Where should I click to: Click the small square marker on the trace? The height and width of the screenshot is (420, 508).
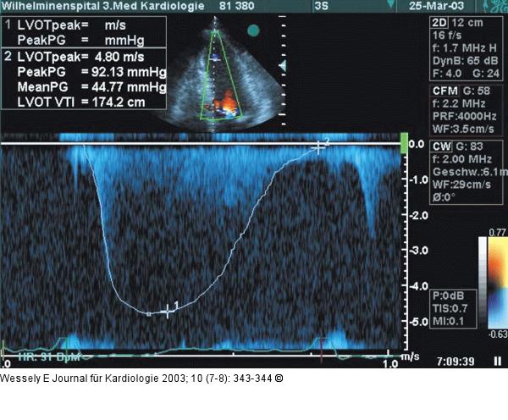click(x=149, y=314)
